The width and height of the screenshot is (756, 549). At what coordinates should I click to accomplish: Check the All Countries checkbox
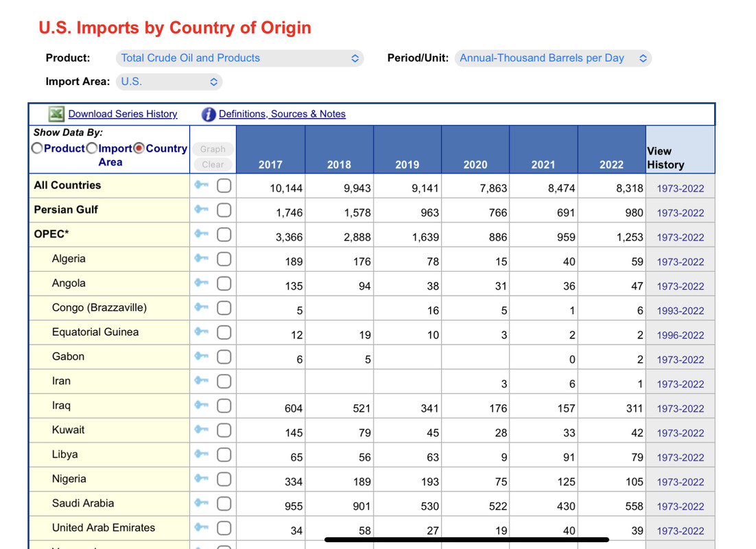tap(224, 186)
